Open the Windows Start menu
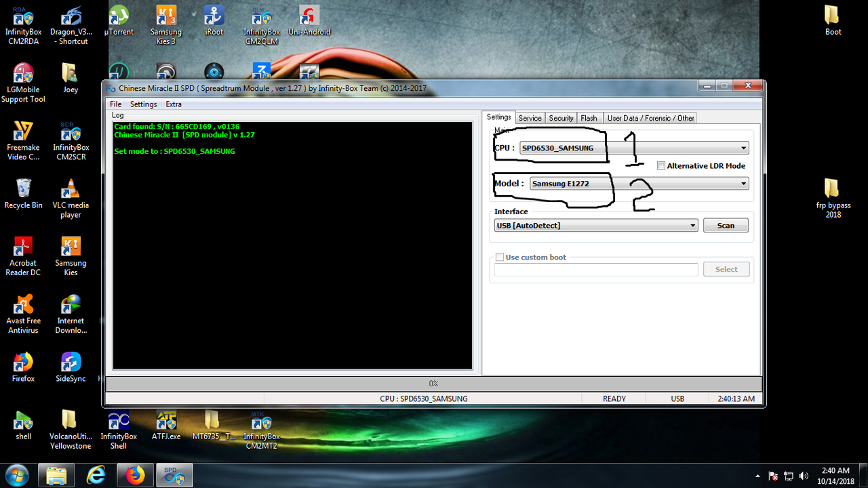Viewport: 868px width, 488px height. [x=17, y=475]
